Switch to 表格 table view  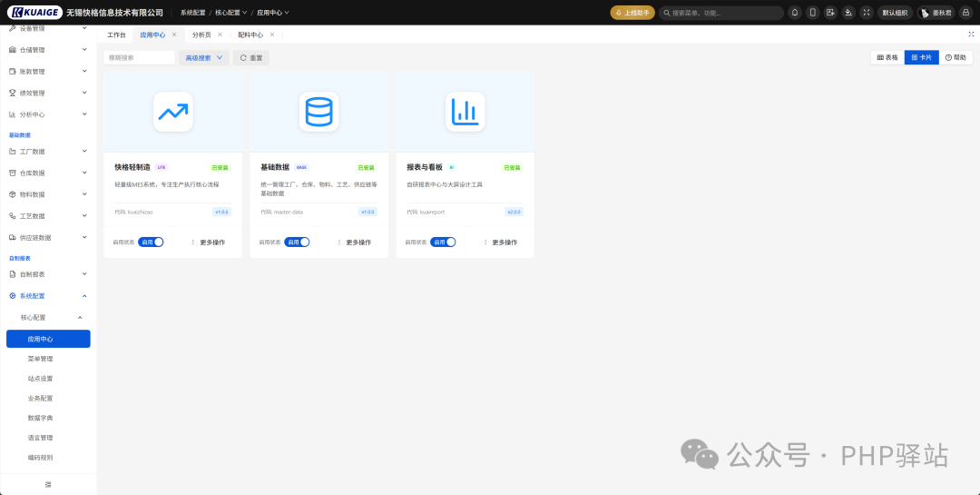point(887,57)
